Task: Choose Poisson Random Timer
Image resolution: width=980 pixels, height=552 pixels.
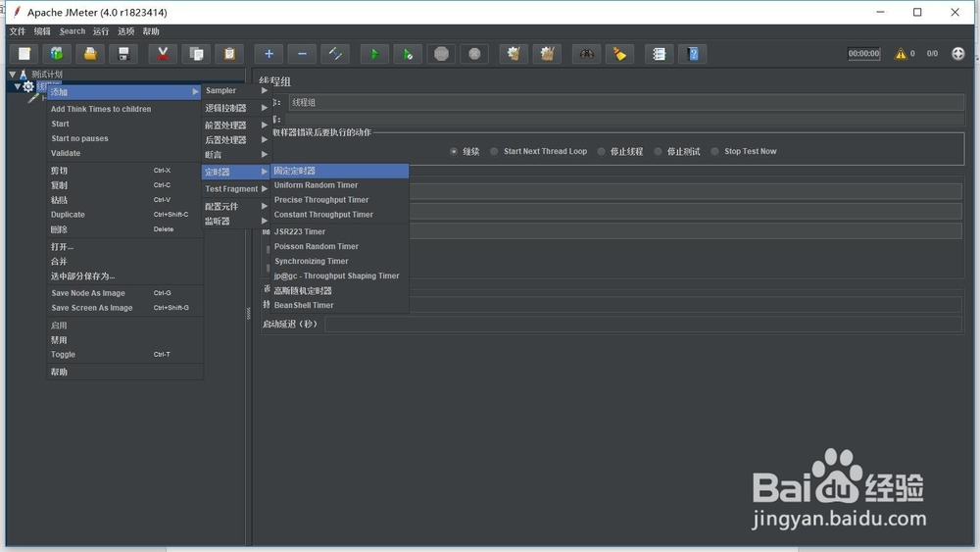Action: (340, 246)
